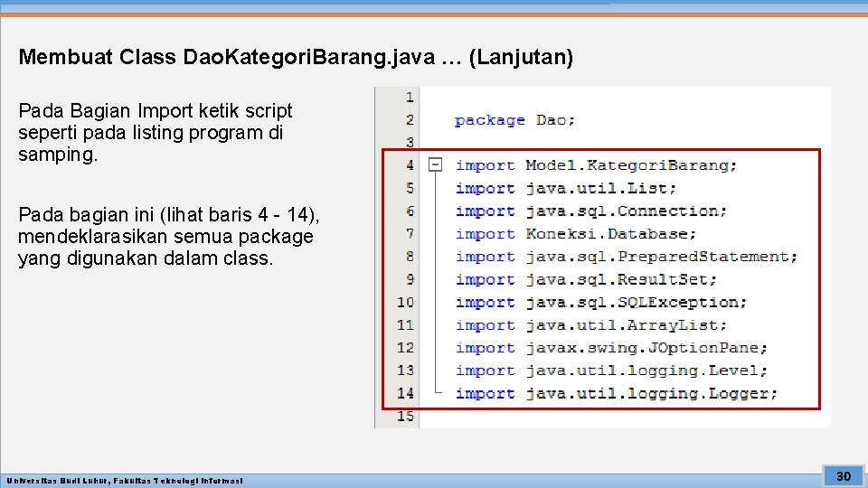
Task: Click 'package Dao;' code line
Action: (x=514, y=120)
